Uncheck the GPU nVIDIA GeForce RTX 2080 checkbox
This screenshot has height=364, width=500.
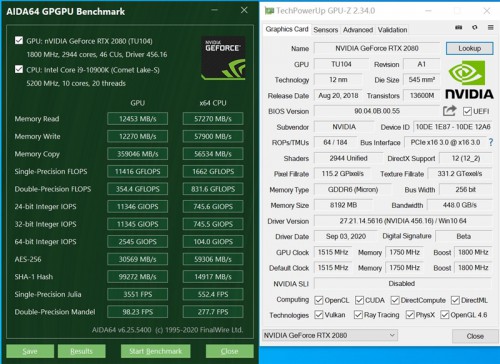(19, 41)
